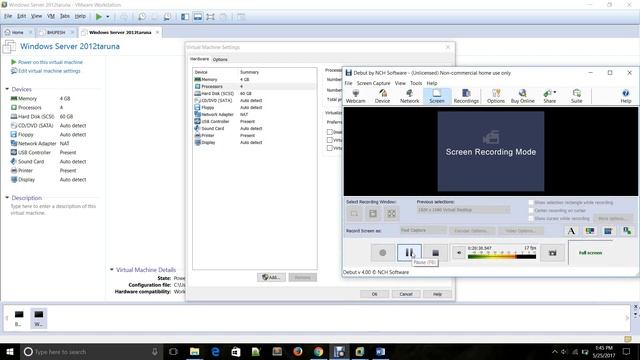Collapse Virtual Machine Details section
This screenshot has width=640, height=360.
[x=111, y=269]
